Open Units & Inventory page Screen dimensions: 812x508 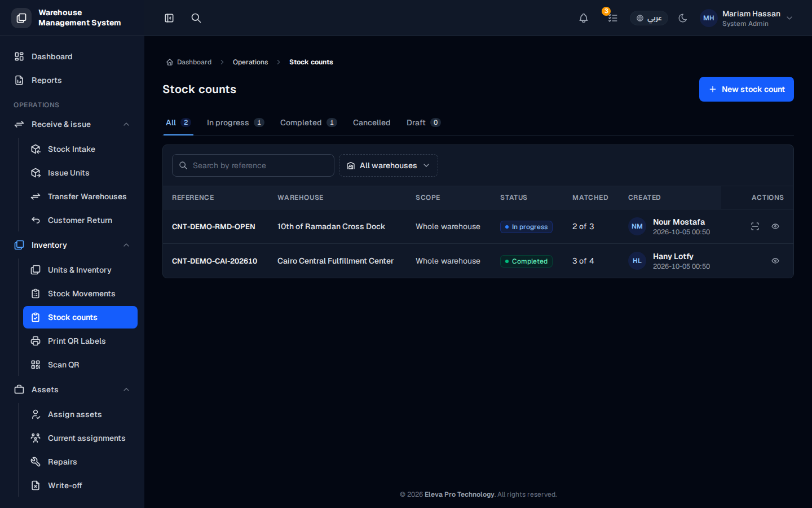pos(80,270)
